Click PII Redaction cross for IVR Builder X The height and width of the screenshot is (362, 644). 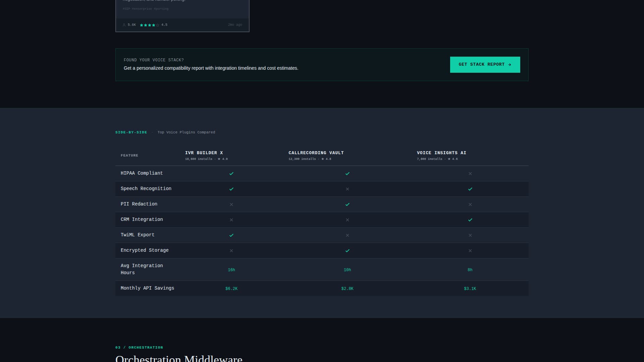[231, 204]
